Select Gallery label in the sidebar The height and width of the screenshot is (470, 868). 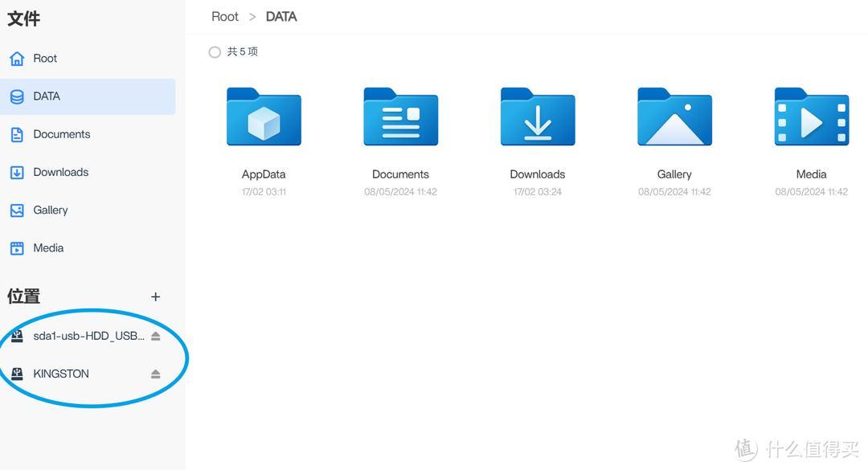[51, 210]
